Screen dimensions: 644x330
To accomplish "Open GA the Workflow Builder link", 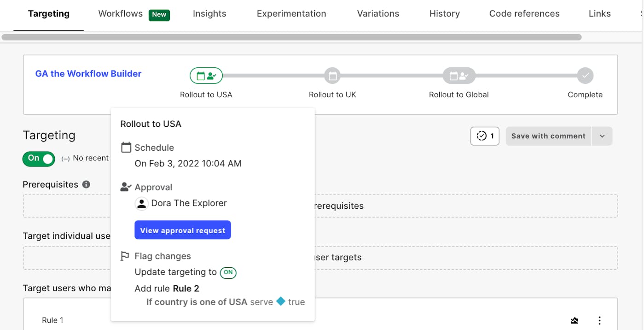I will [88, 74].
